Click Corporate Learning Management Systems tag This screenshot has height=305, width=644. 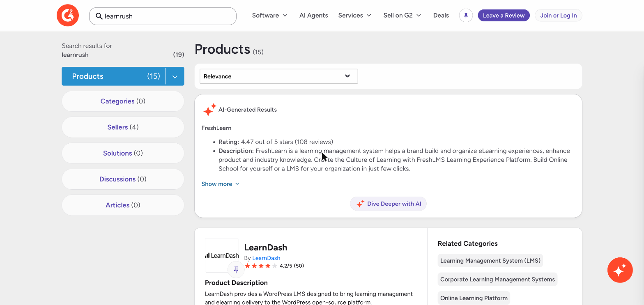tap(497, 280)
